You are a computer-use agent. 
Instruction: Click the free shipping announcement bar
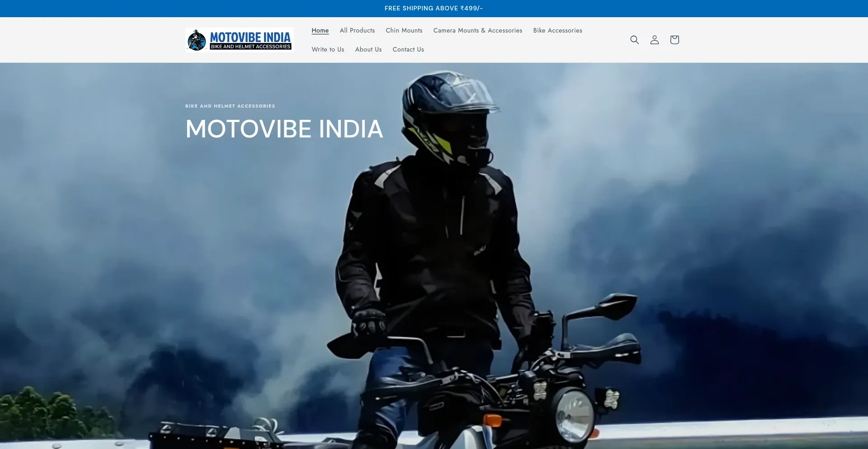[x=434, y=8]
